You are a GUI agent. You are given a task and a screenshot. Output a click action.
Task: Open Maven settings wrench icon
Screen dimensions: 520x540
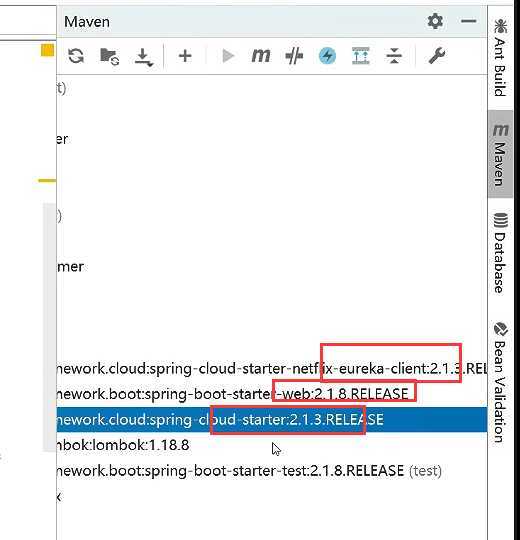(x=437, y=56)
